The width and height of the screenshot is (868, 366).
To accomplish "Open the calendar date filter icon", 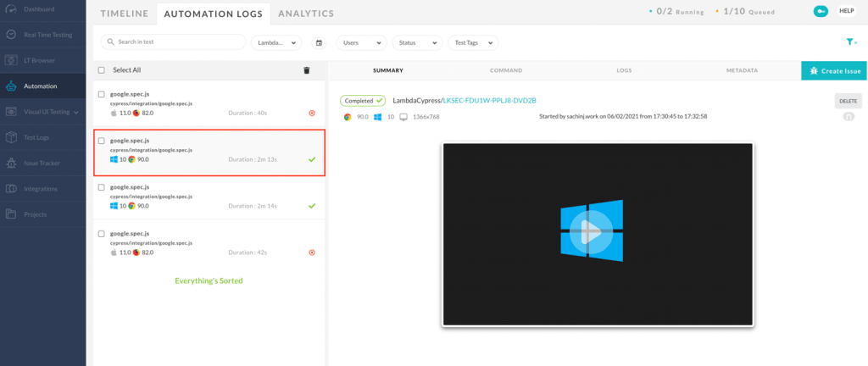I will click(x=319, y=42).
